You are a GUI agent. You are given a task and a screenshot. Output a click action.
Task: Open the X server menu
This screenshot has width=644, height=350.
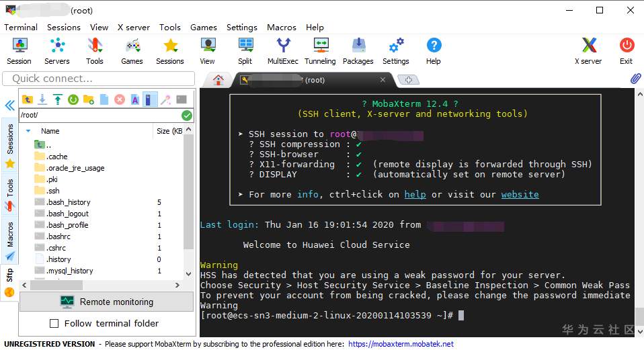coord(134,28)
